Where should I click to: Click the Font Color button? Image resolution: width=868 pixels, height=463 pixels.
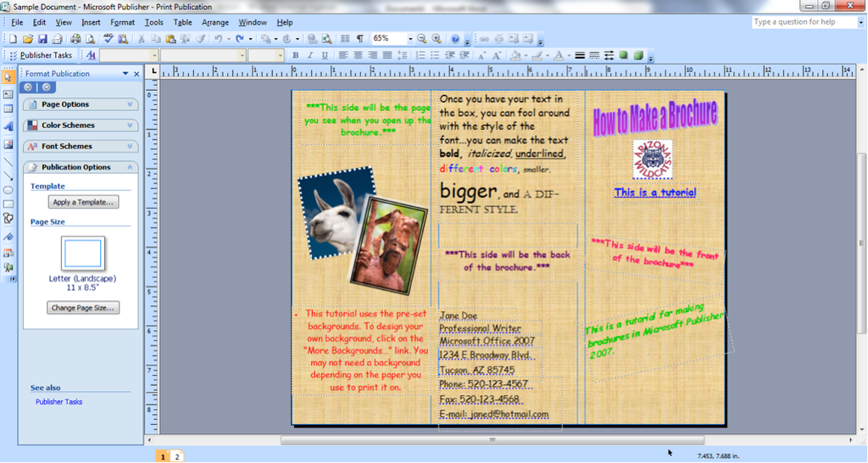point(558,56)
